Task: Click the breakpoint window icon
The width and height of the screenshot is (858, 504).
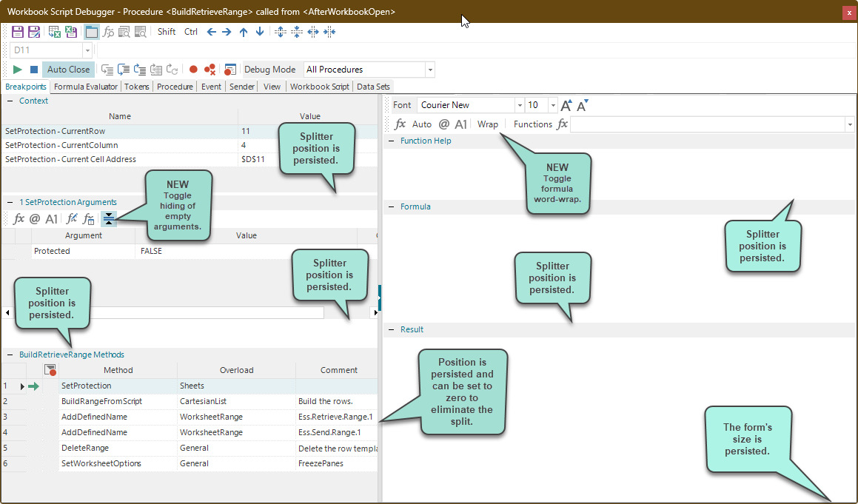Action: 230,70
